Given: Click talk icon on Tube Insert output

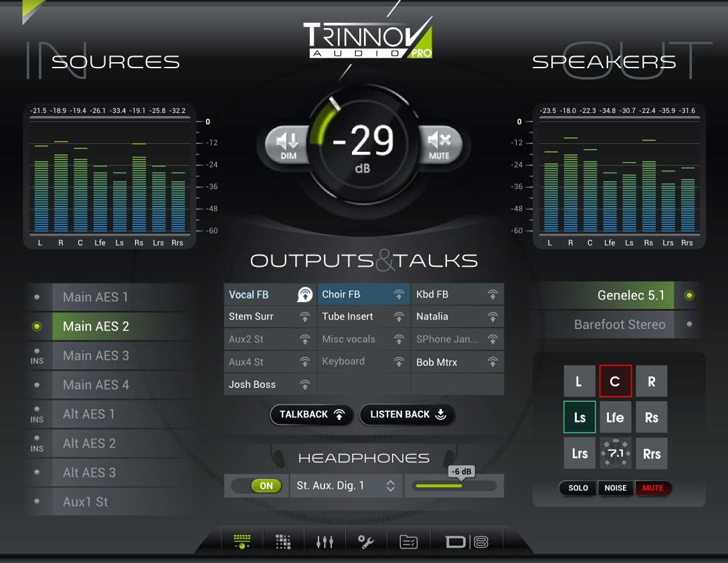Looking at the screenshot, I should [399, 316].
